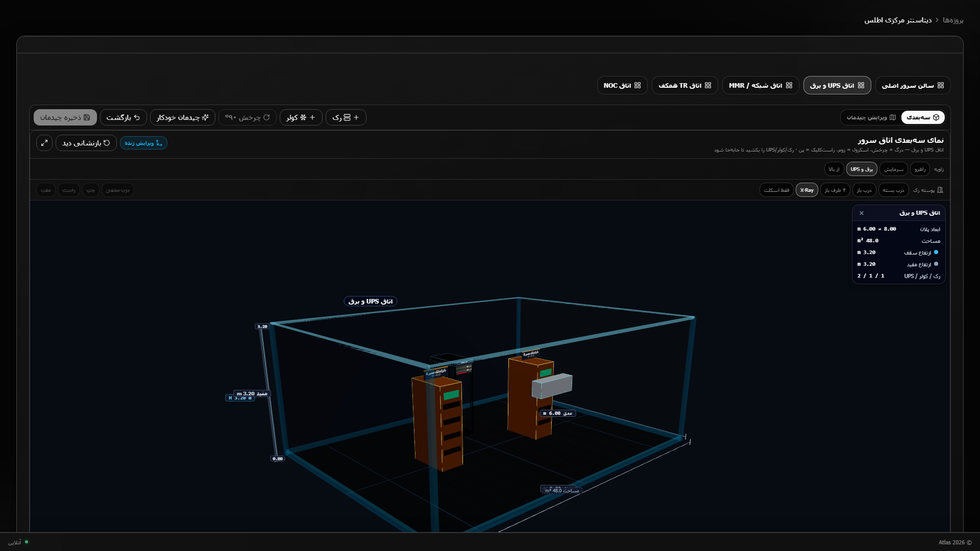This screenshot has height=551, width=980.
Task: Add a cooler with the کولر button
Action: (301, 117)
